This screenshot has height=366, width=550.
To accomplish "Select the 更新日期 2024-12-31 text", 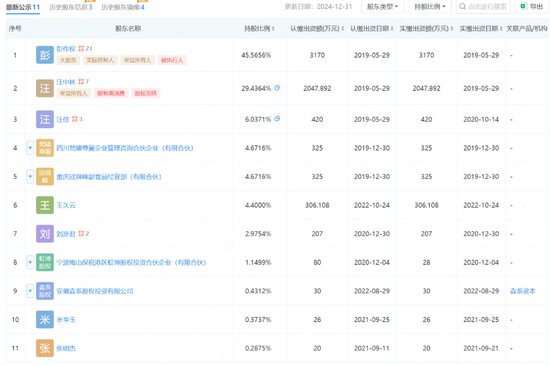I will (318, 7).
